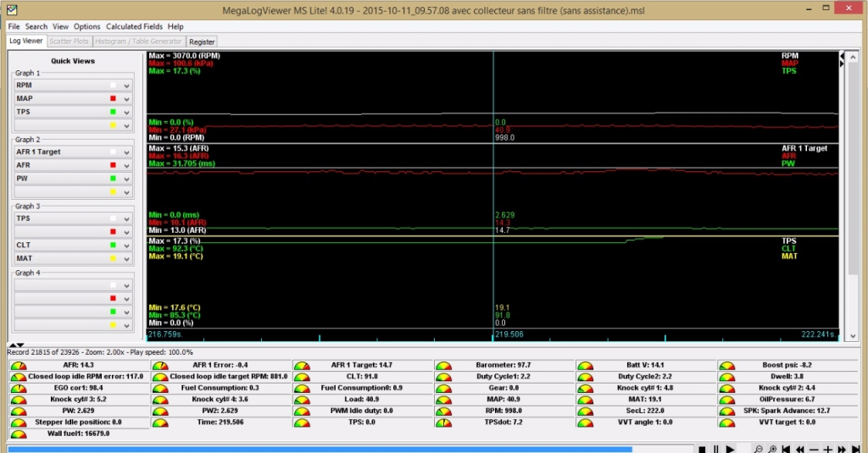Click the 222.241s end time label
This screenshot has width=868, height=453.
818,334
